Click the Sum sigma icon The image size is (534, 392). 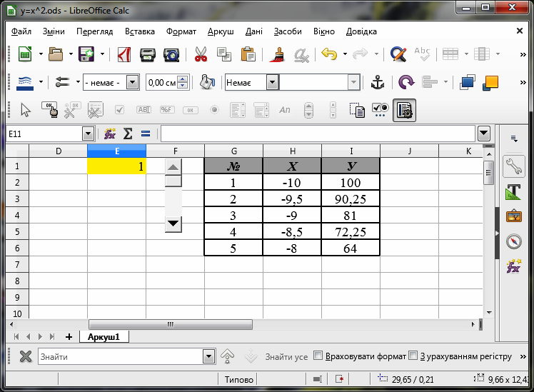point(128,134)
